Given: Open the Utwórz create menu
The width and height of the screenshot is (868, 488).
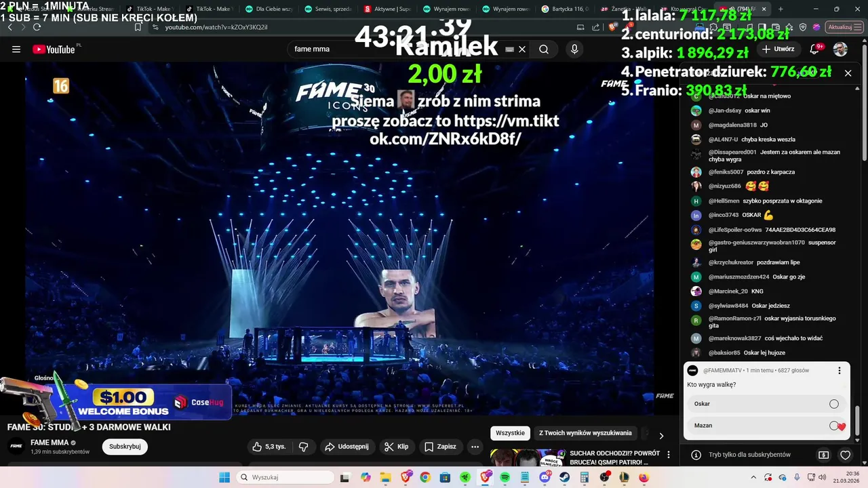Looking at the screenshot, I should (x=778, y=49).
